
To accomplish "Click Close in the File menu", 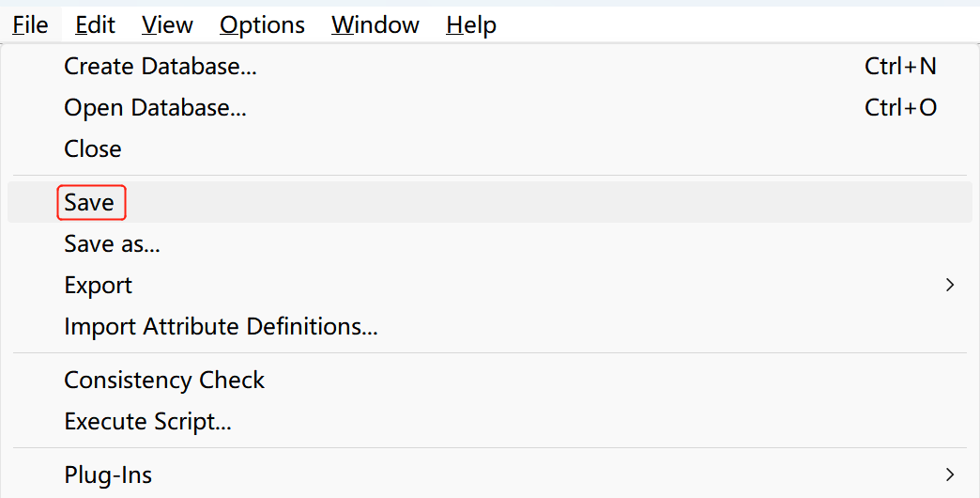I will [x=93, y=149].
